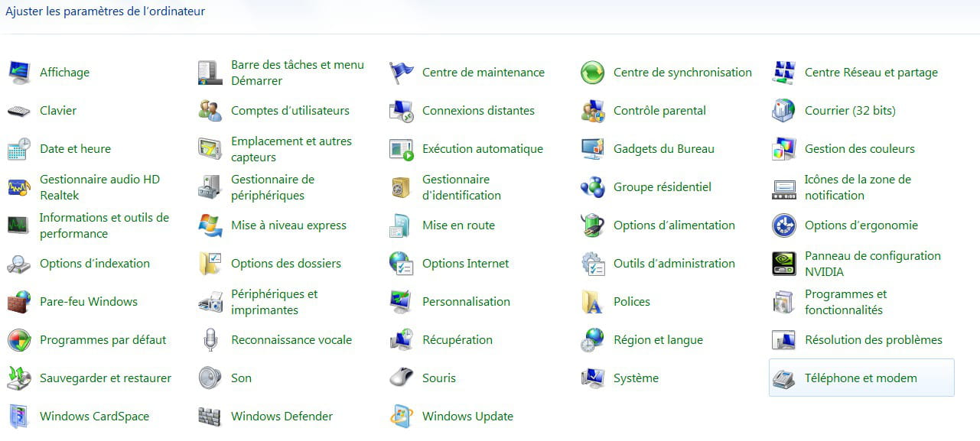Click the Téléphone et modem phone icon
Image resolution: width=980 pixels, height=441 pixels.
tap(784, 378)
